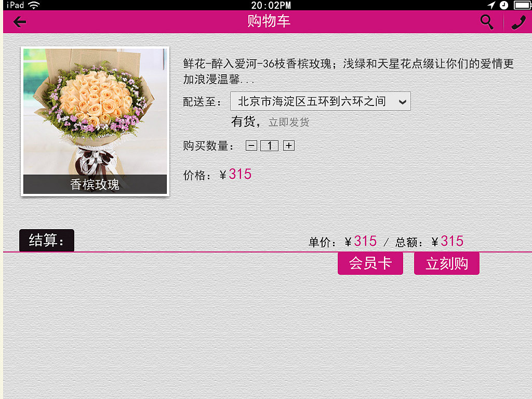Tap the location services arrow icon
Image resolution: width=532 pixels, height=399 pixels.
(x=491, y=5)
